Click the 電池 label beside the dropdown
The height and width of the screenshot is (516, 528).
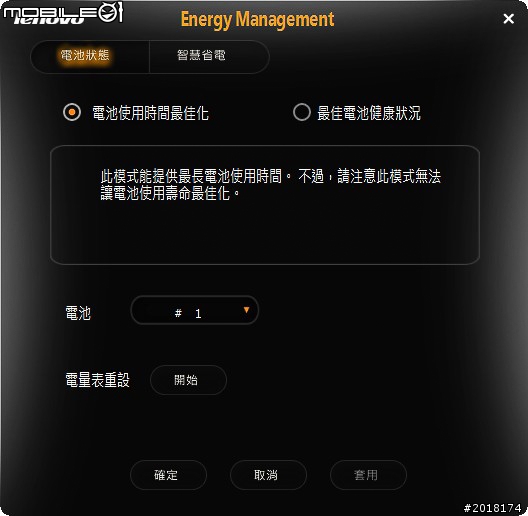pos(78,313)
